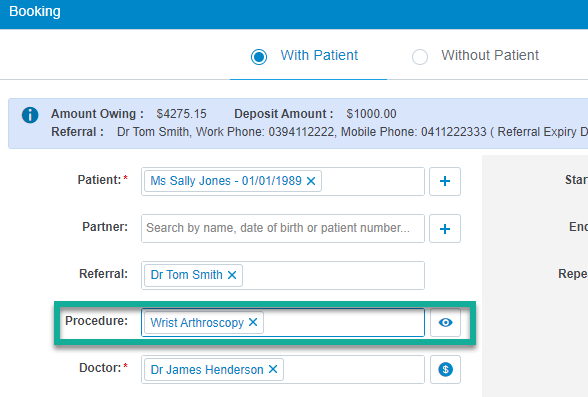The image size is (588, 397).
Task: Click empty area of Referral field
Action: click(333, 276)
